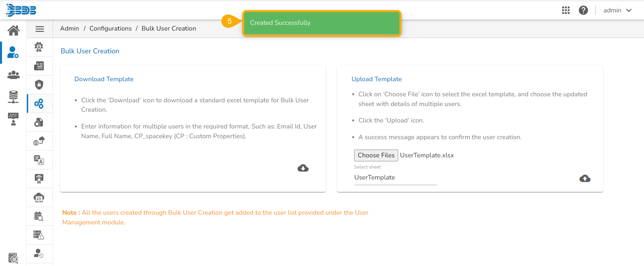Open the Select sheet UserTemplate dropdown
Image resolution: width=644 pixels, height=266 pixels.
395,178
